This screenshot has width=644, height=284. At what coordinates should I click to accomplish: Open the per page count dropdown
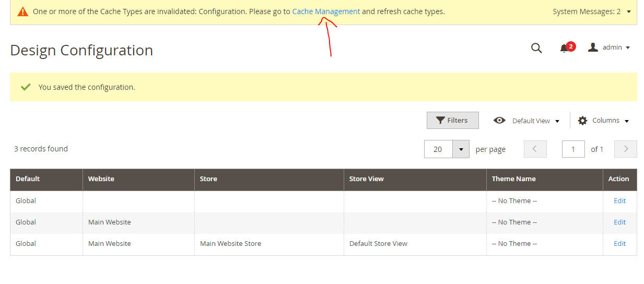click(461, 149)
